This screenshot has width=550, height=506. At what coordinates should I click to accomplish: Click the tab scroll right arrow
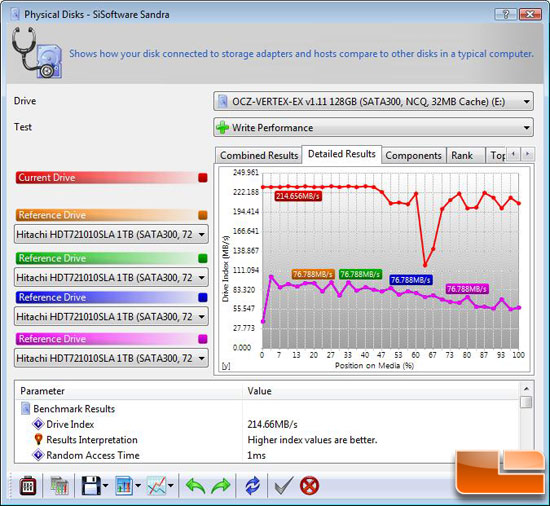click(528, 154)
